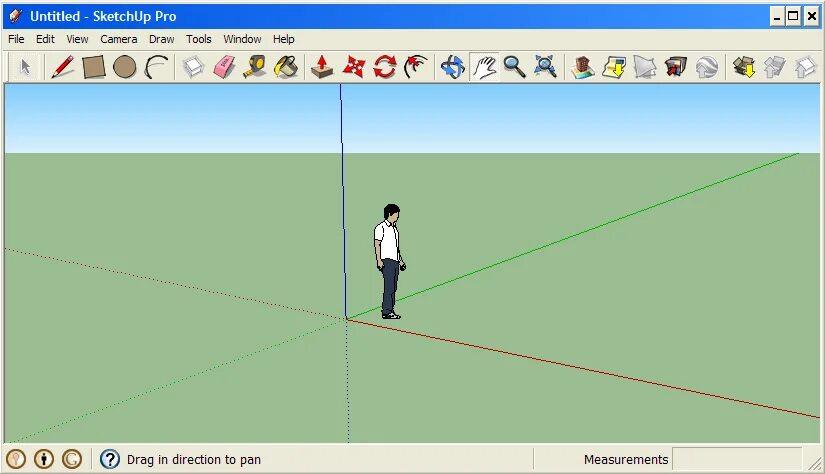Click Preview Model in Google Earth
This screenshot has width=825, height=474.
click(x=707, y=67)
